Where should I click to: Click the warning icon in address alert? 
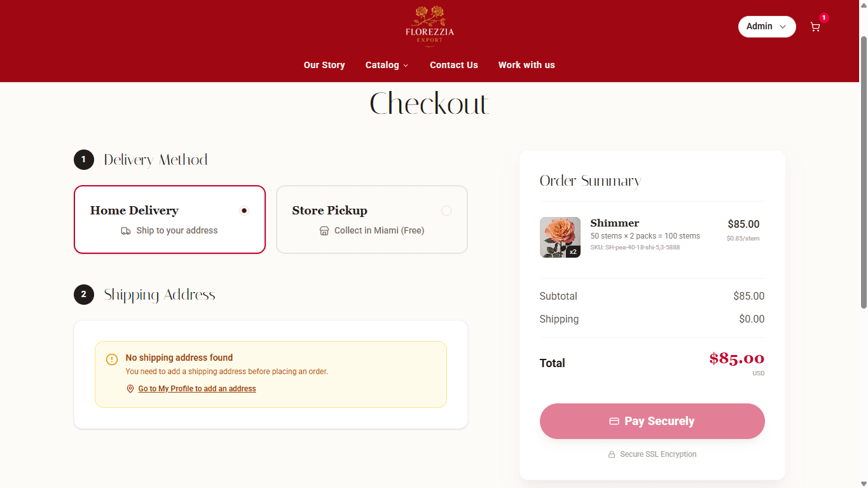coord(112,359)
